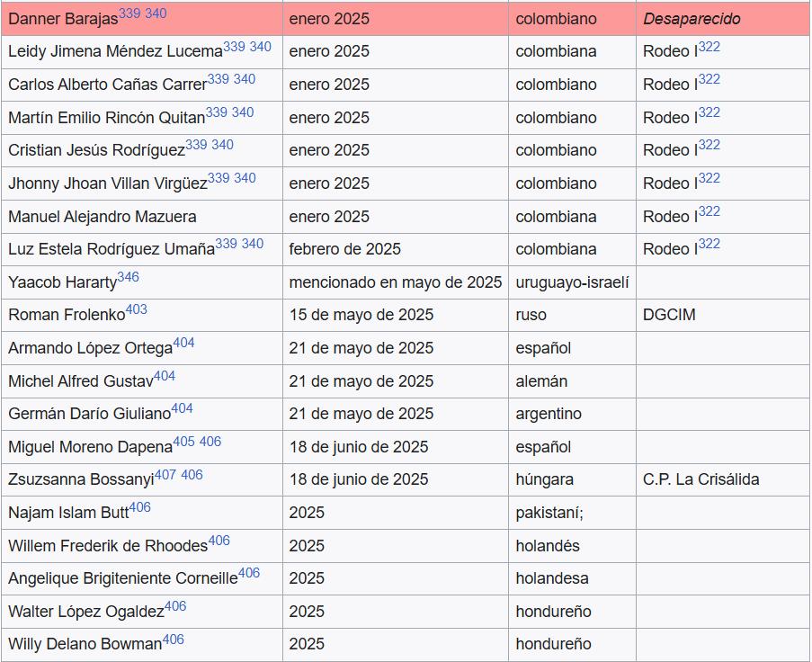Screen dimensions: 812x662
Task: Select the "C.P. La Crisálida" cell
Action: pos(700,479)
